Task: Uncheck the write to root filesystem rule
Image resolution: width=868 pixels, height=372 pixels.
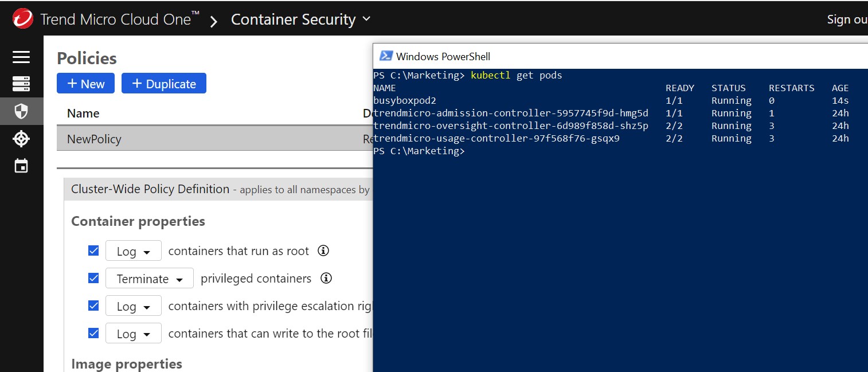Action: point(93,333)
